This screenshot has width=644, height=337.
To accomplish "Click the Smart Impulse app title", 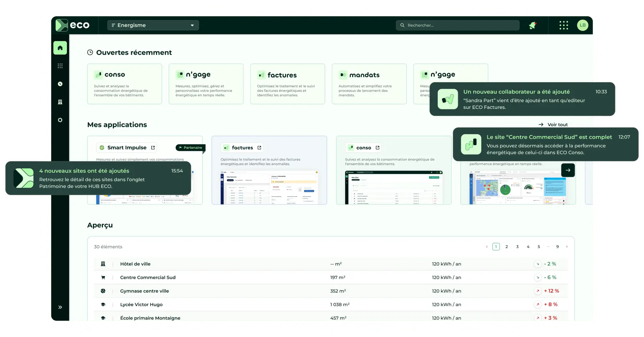I will (x=127, y=148).
